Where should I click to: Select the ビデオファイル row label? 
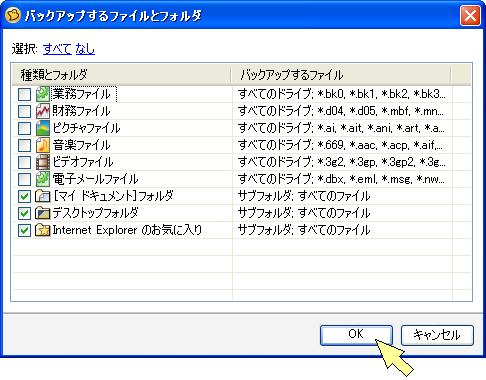(x=83, y=162)
